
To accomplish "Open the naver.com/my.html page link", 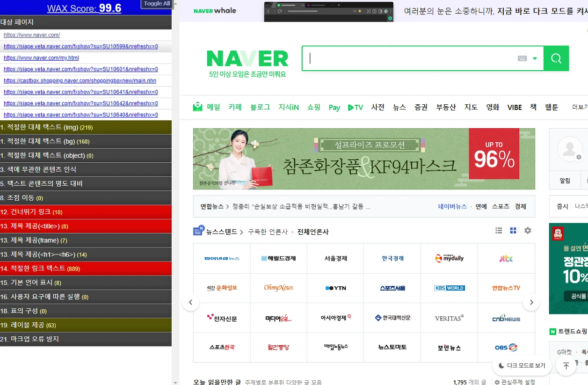I will [41, 58].
